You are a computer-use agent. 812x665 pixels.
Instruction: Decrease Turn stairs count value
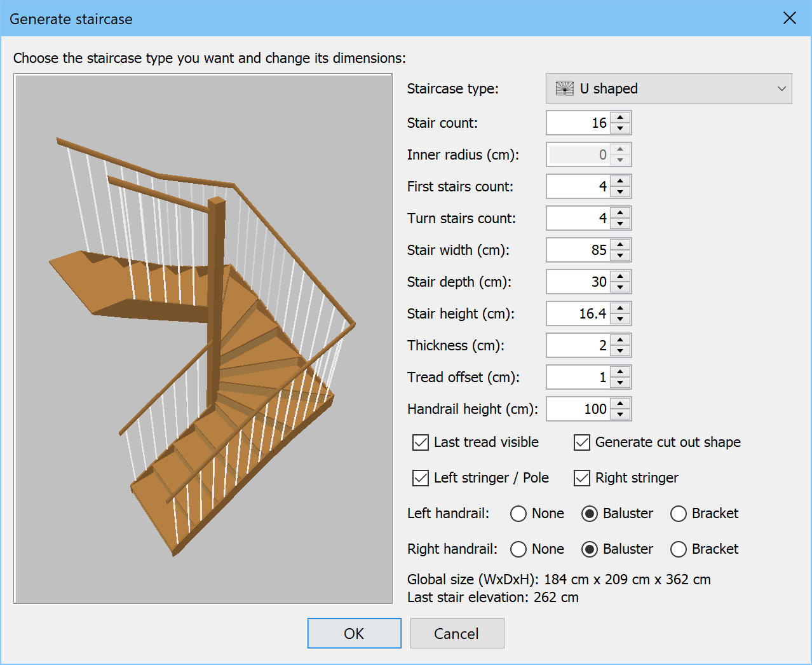click(x=620, y=224)
